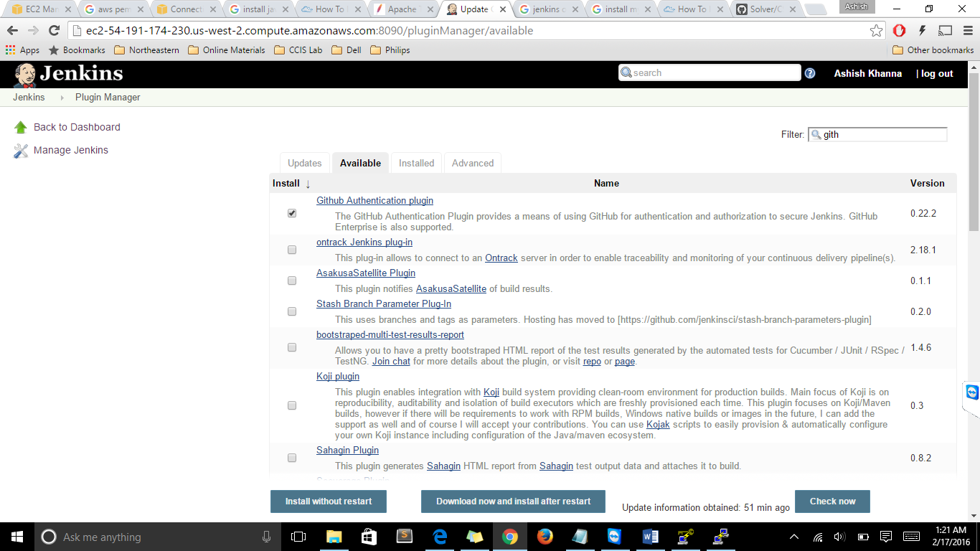Click Download now and install after restart
The height and width of the screenshot is (551, 980).
pyautogui.click(x=513, y=501)
